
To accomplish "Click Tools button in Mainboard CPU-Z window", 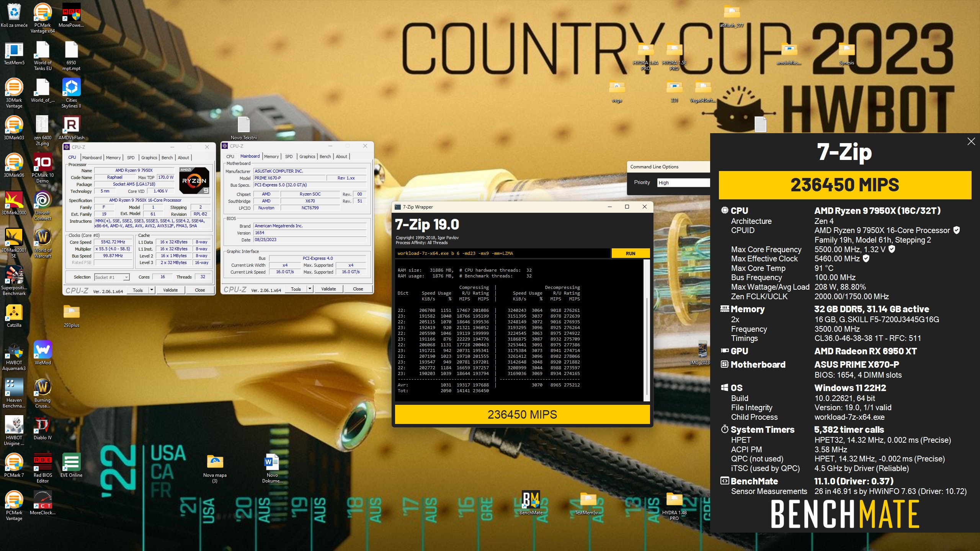I will click(x=296, y=289).
